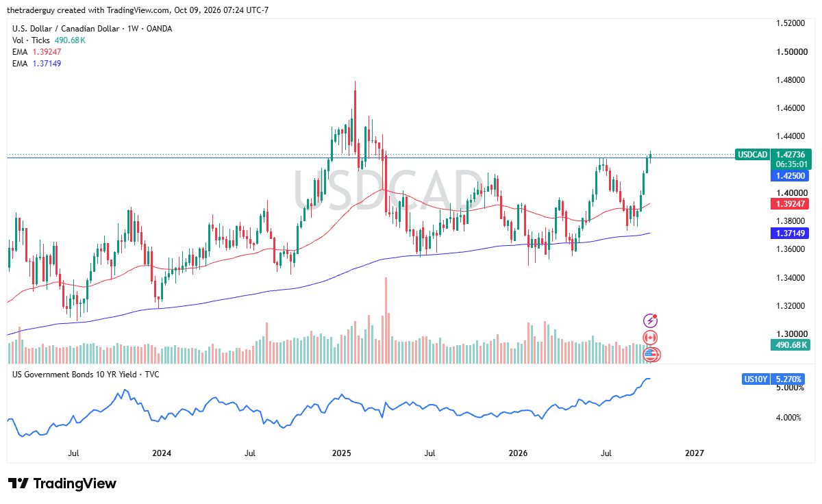Click the 1.46000 price axis label
The height and width of the screenshot is (504, 822).
tap(790, 108)
